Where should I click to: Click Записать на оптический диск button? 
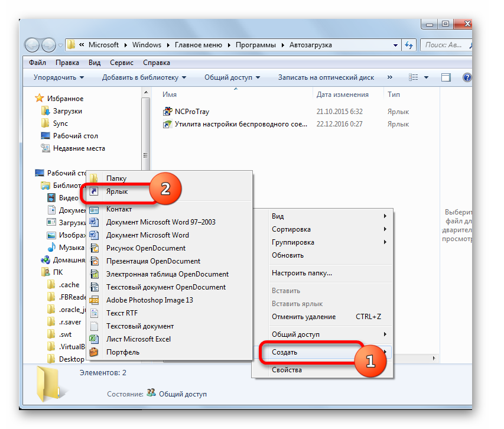pos(326,77)
